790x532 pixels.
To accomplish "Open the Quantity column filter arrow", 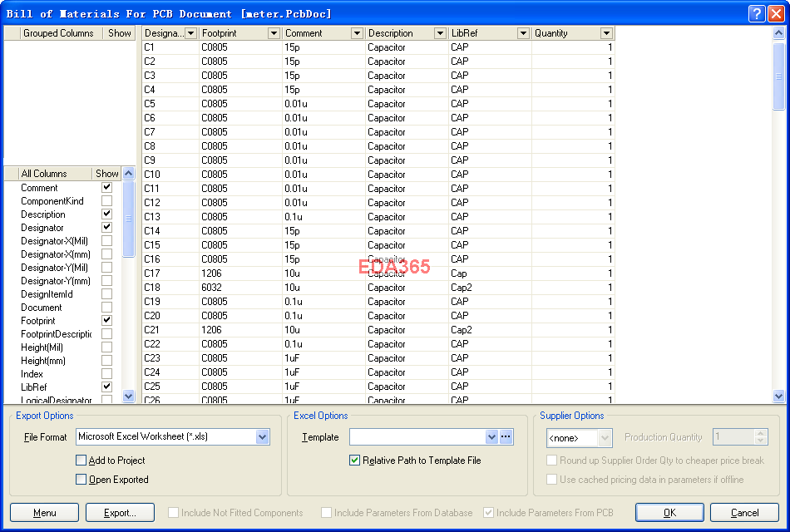I will click(606, 33).
